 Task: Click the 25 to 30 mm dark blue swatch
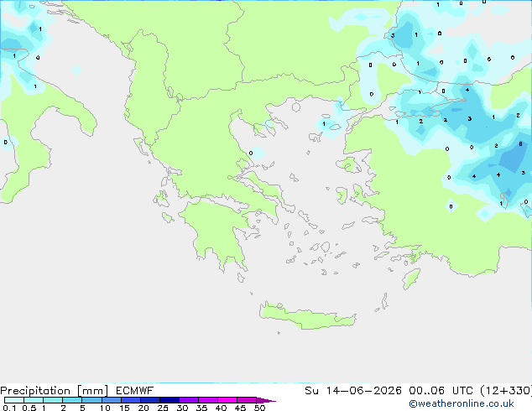pos(170,400)
